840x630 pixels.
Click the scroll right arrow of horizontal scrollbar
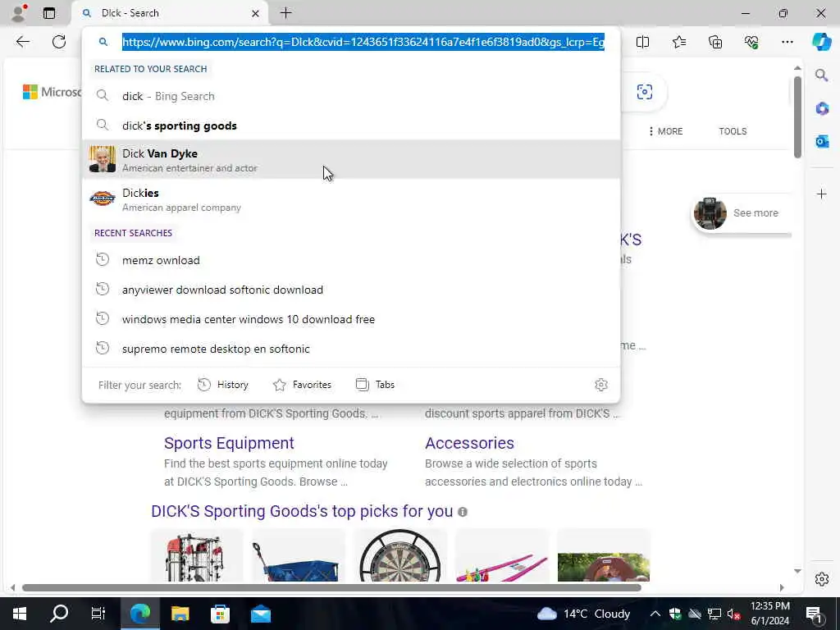click(782, 587)
